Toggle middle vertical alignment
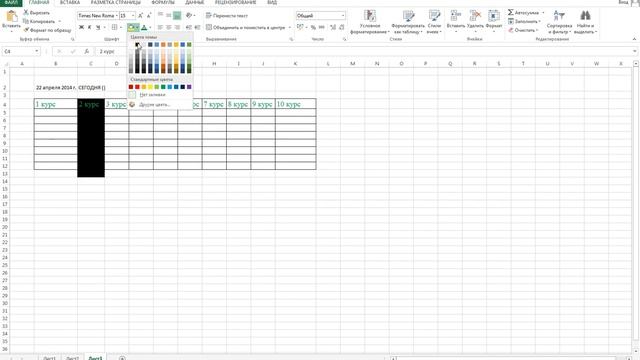The height and width of the screenshot is (360, 640). click(x=169, y=16)
